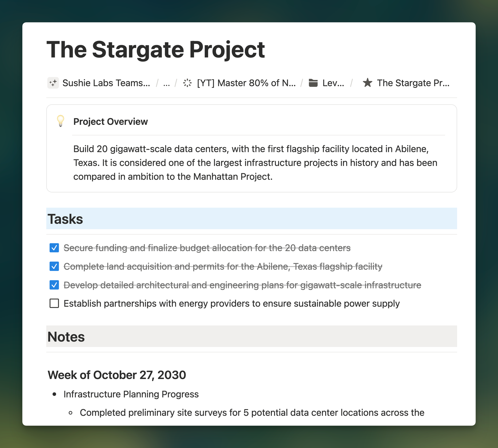The height and width of the screenshot is (448, 498).
Task: Select the Notes heading block
Action: point(66,337)
